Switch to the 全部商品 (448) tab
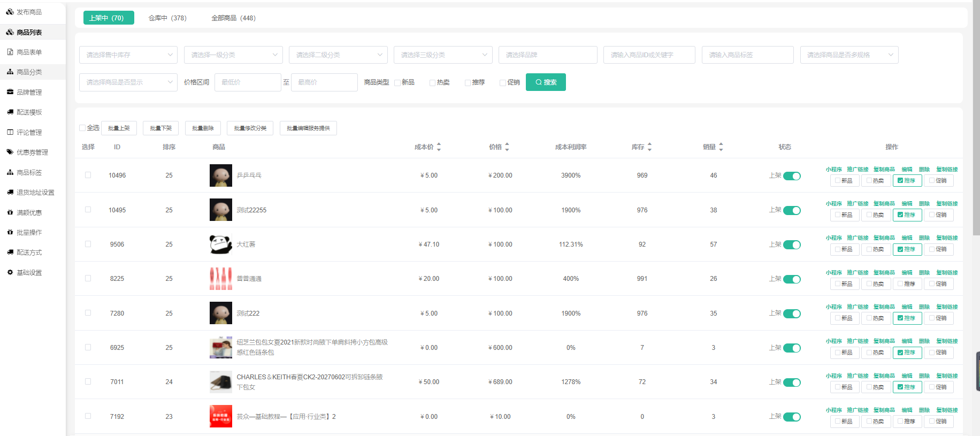The height and width of the screenshot is (436, 980). pos(233,18)
